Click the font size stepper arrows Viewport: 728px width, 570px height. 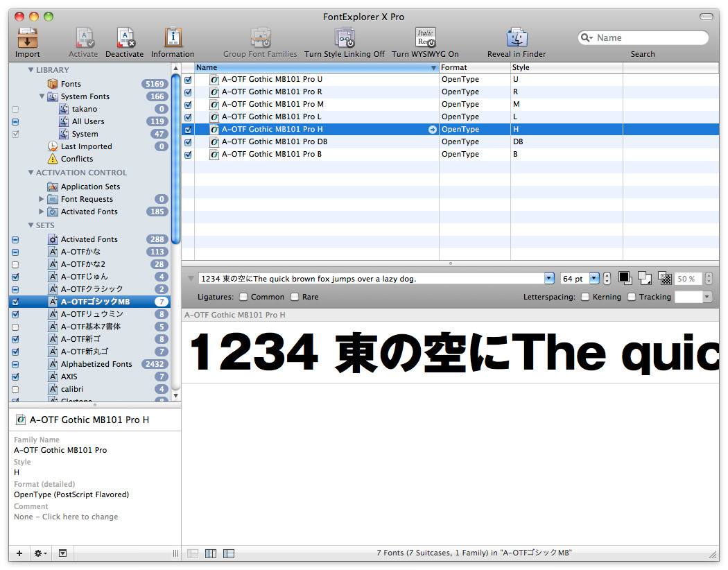(607, 279)
